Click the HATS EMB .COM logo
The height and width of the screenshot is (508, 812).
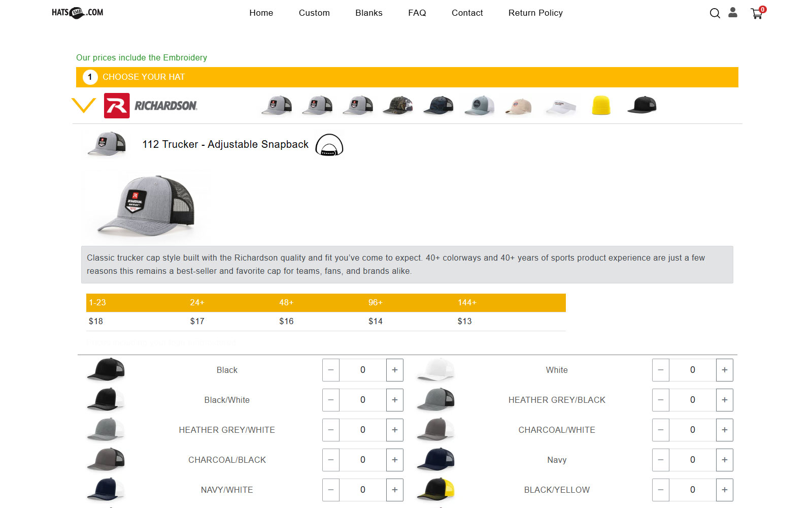pos(77,13)
